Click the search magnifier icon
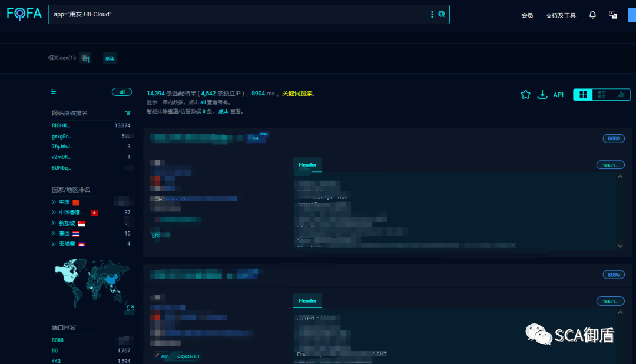The height and width of the screenshot is (364, 636). click(x=442, y=14)
